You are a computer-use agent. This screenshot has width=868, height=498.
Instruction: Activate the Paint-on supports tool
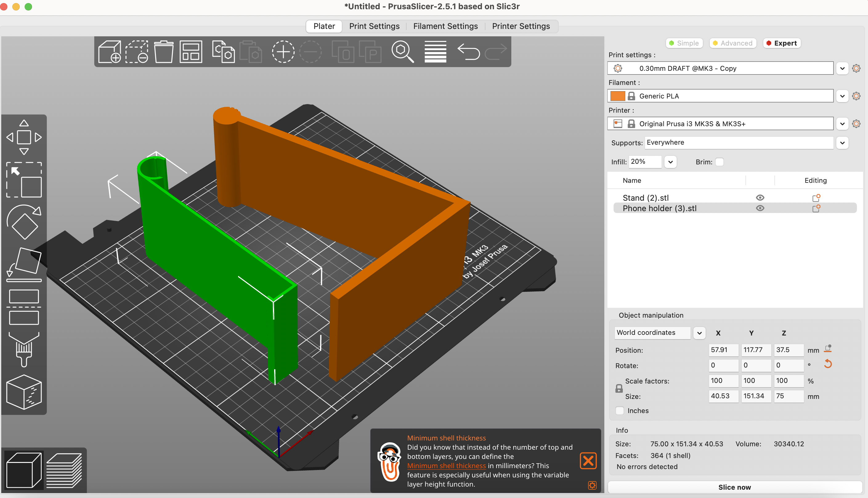[x=24, y=349]
